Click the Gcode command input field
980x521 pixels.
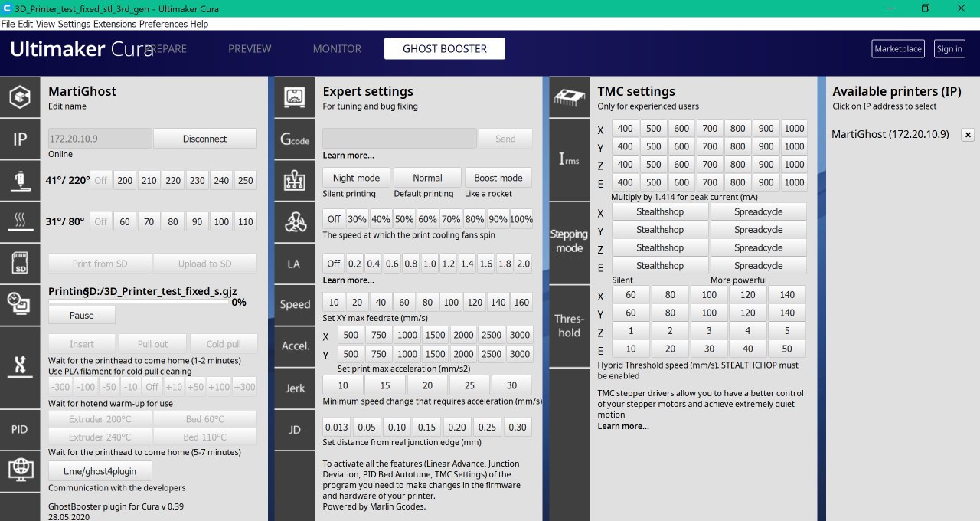click(399, 139)
